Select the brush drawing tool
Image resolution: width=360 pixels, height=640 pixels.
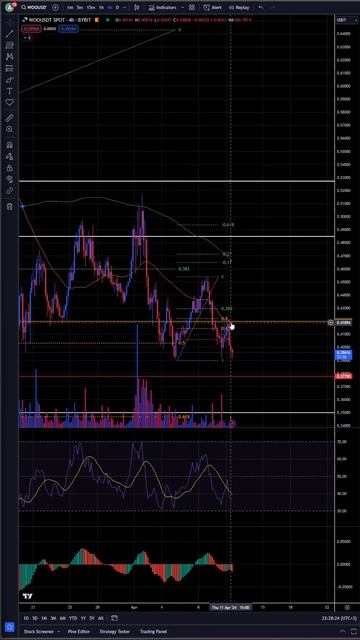[x=9, y=79]
